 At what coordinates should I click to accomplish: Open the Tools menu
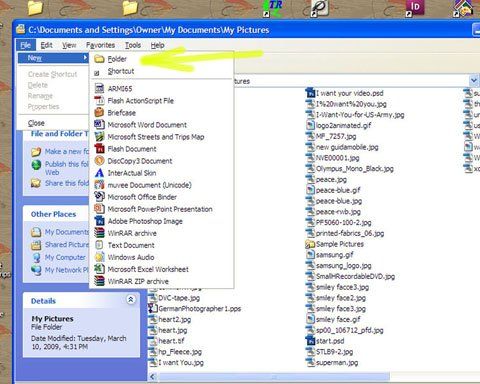click(133, 45)
